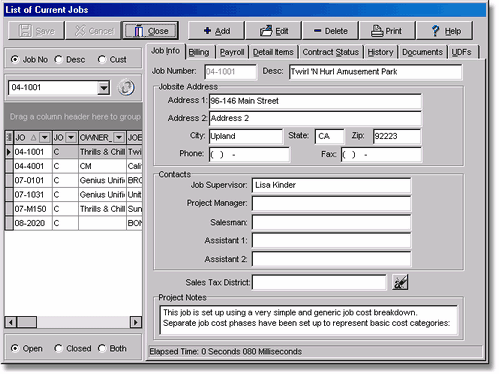Click the horizontal scrollbar thumb
Image resolution: width=499 pixels, height=374 pixels.
pos(27,322)
